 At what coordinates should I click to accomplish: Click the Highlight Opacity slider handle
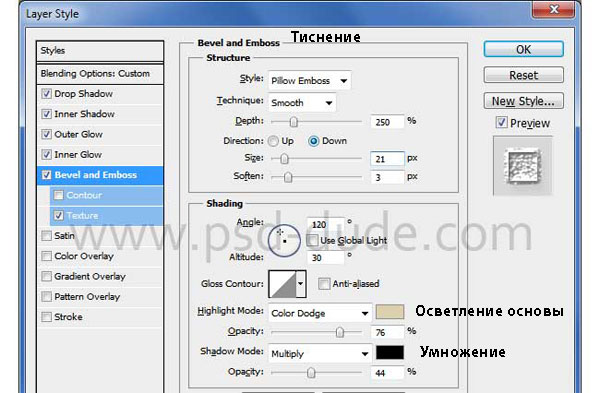[x=339, y=332]
